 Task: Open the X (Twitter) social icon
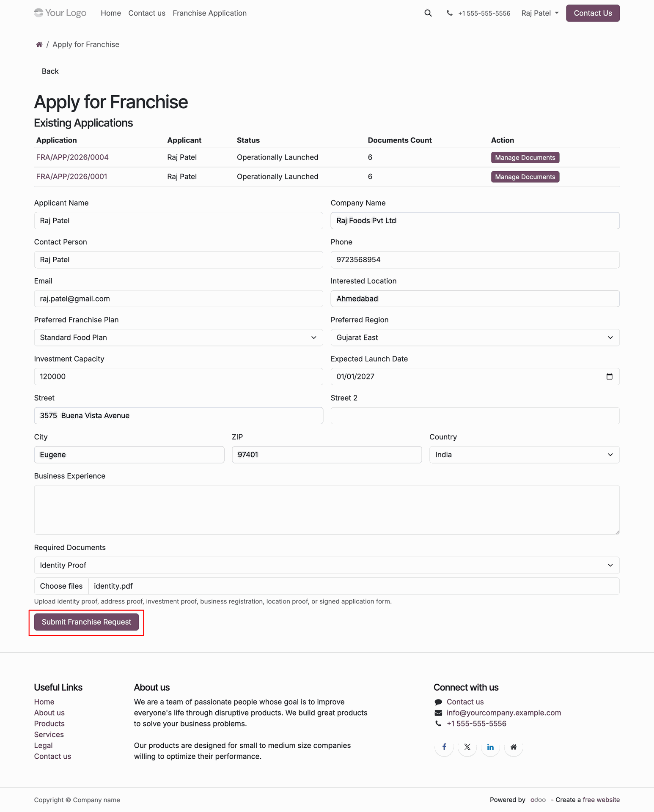click(467, 747)
